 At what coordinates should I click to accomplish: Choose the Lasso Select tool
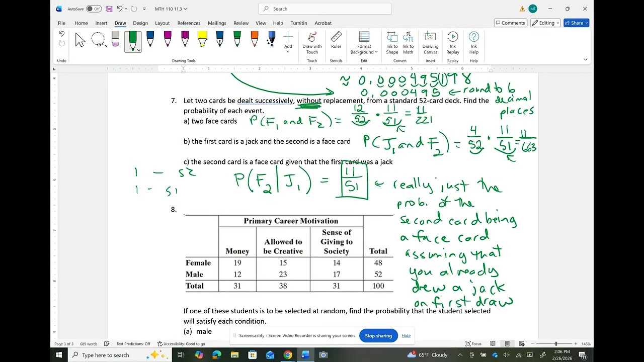(98, 40)
